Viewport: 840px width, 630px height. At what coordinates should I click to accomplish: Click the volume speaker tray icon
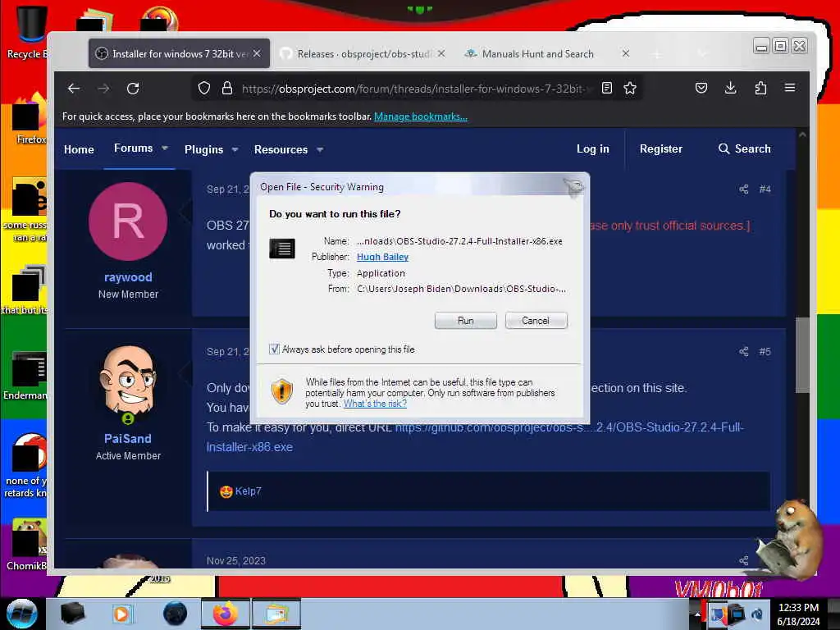pos(756,614)
